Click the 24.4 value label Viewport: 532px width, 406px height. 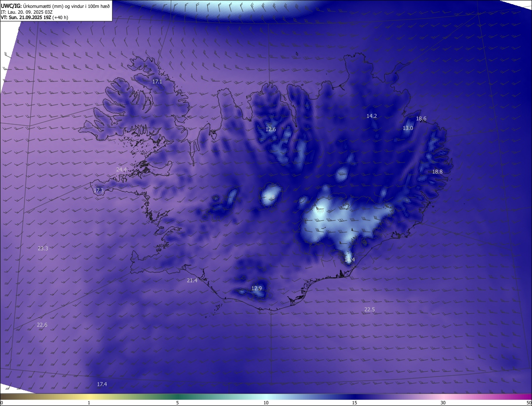click(121, 170)
